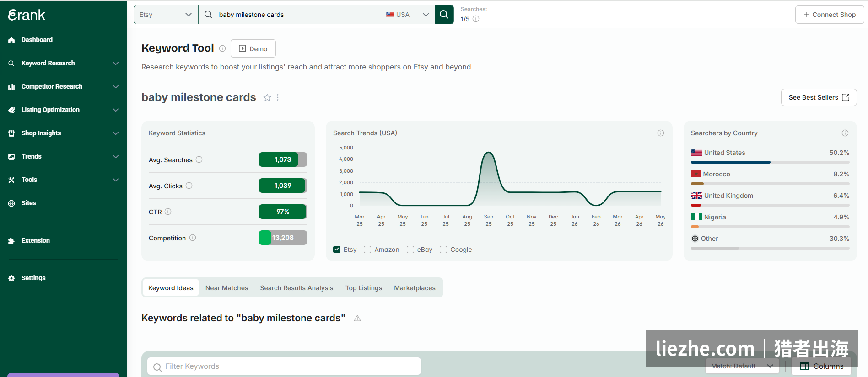The image size is (868, 377).
Task: Click the 1,039 Avg. Clicks bar
Action: pos(283,186)
